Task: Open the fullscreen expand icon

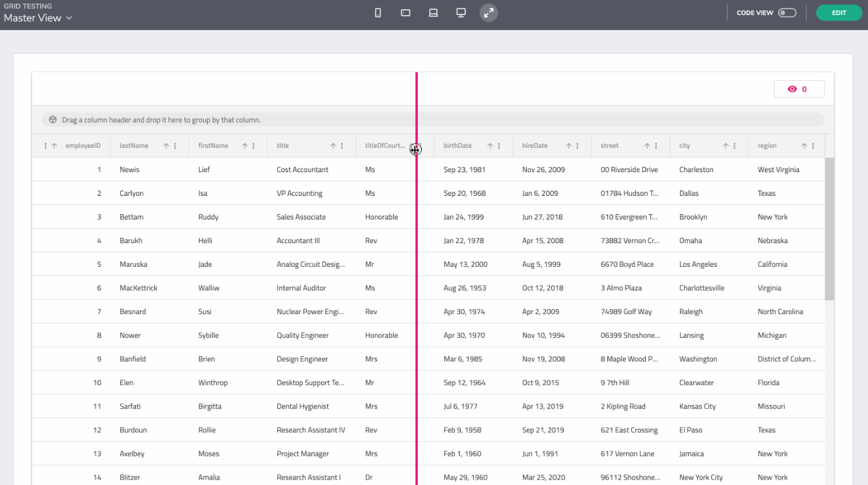Action: [488, 12]
